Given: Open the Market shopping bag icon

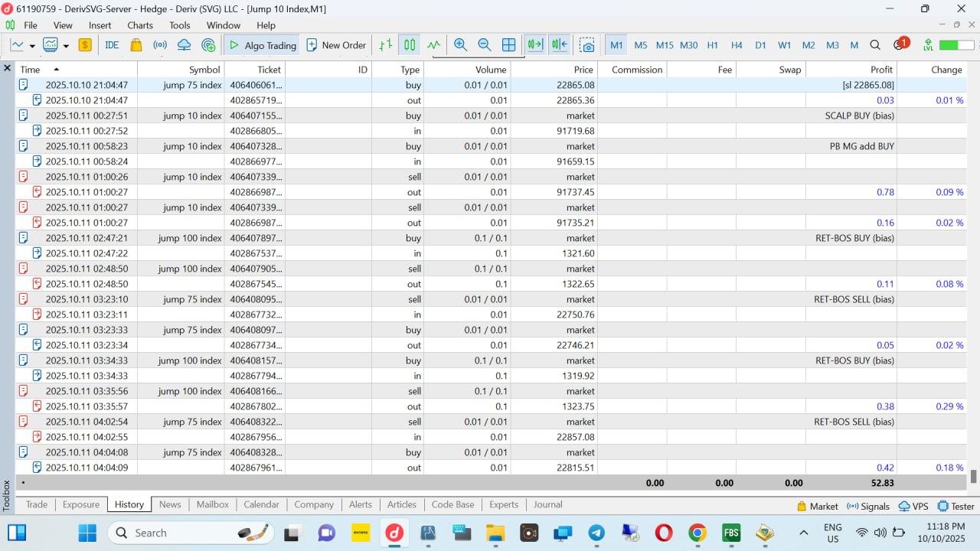Looking at the screenshot, I should click(x=136, y=45).
